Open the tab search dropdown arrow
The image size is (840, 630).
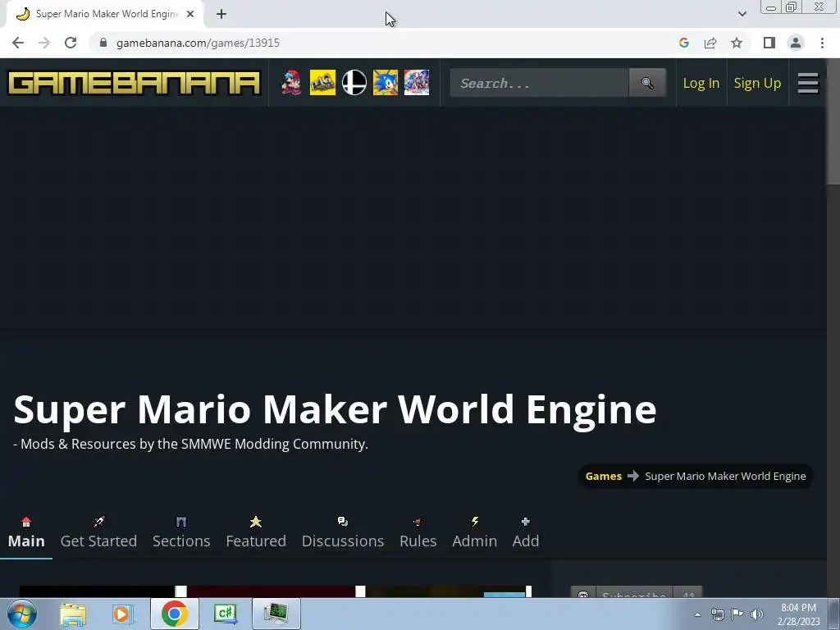[x=742, y=14]
